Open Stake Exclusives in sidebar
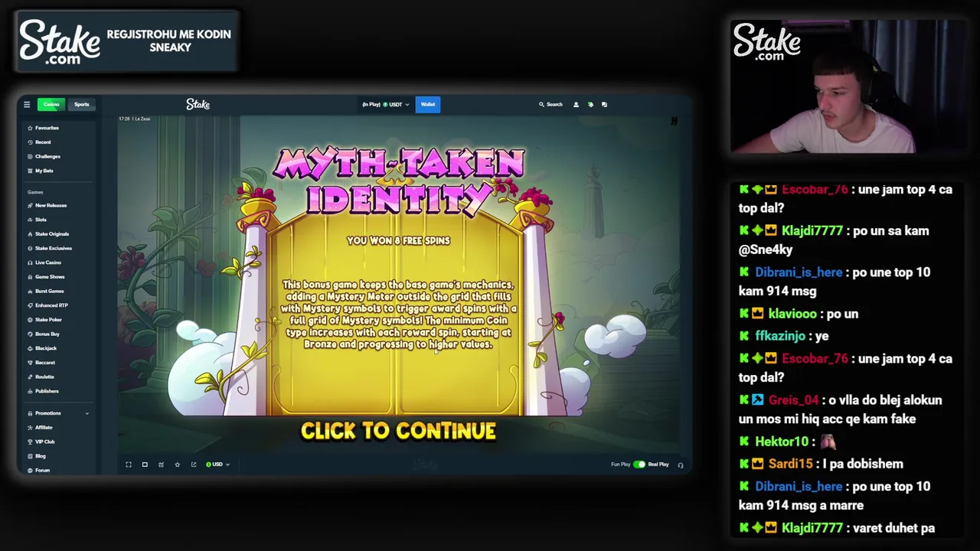 50,248
